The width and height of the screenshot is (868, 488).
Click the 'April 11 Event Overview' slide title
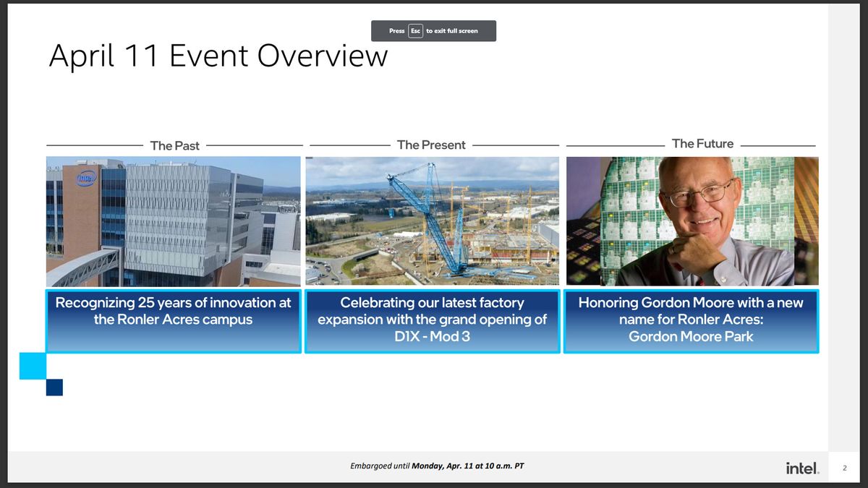(x=218, y=56)
